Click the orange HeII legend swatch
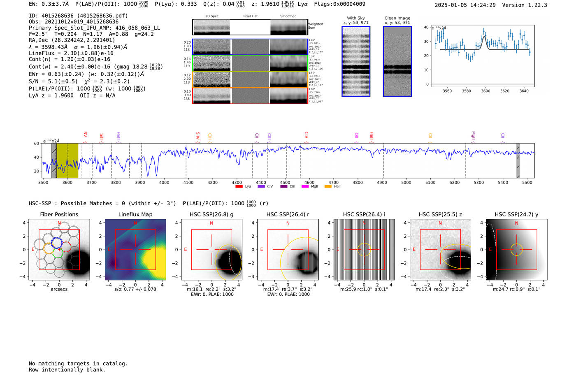The width and height of the screenshot is (576, 392). 328,186
